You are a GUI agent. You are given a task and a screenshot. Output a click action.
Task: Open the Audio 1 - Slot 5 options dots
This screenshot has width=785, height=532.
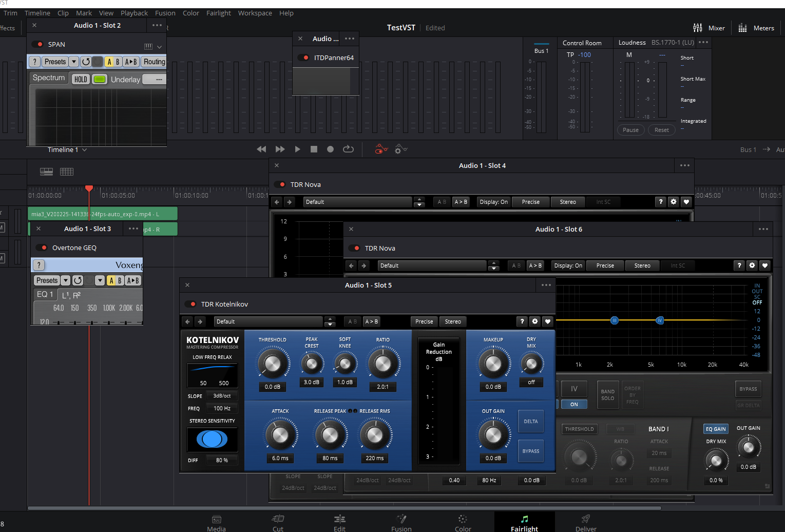546,285
